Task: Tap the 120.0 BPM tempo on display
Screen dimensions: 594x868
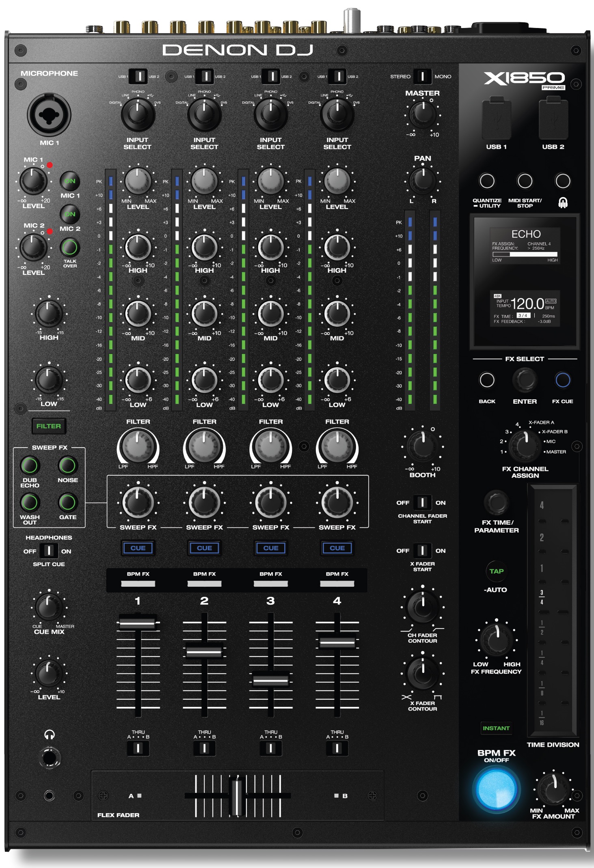Action: tap(527, 304)
